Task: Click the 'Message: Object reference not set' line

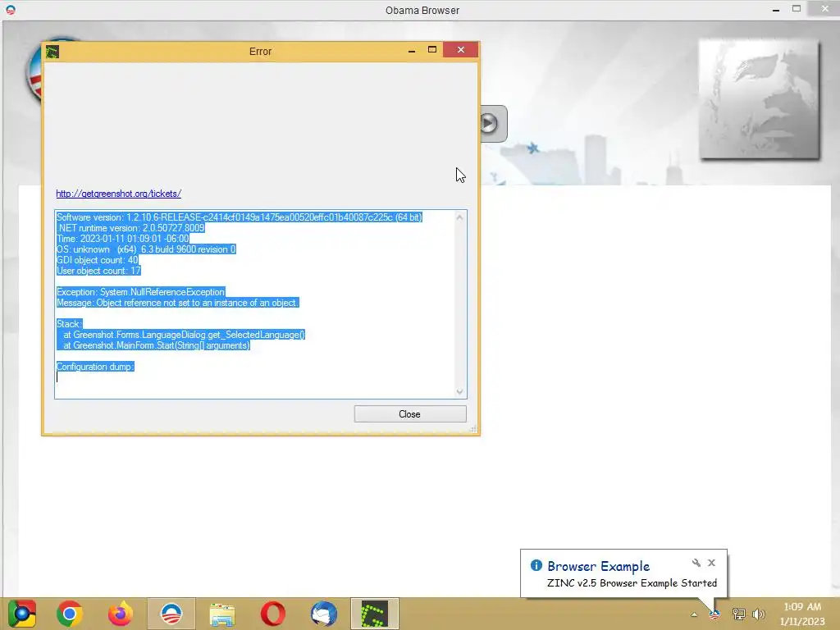Action: point(177,303)
